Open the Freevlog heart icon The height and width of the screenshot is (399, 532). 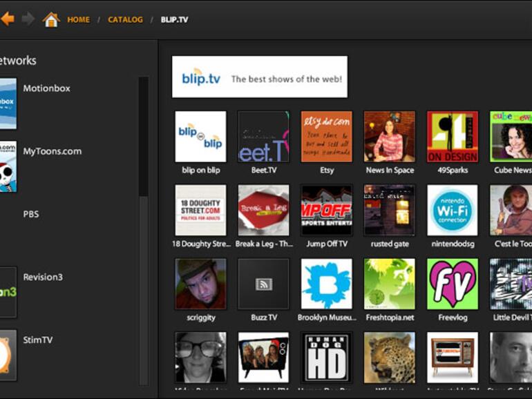point(453,284)
